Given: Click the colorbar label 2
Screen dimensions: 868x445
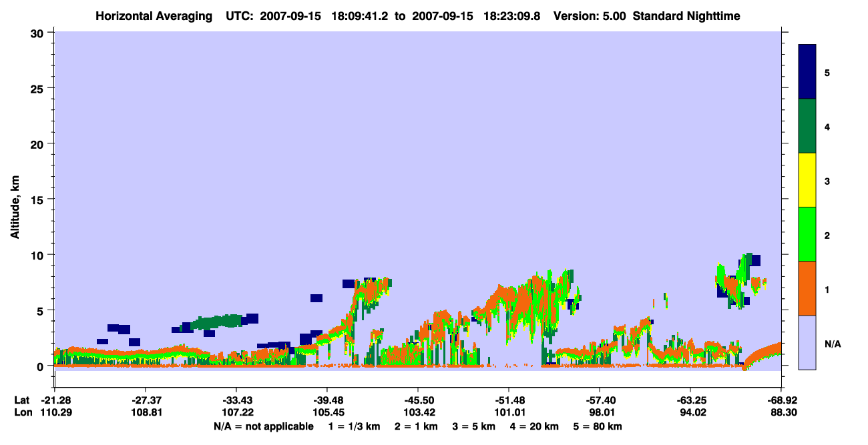Looking at the screenshot, I should tap(827, 235).
